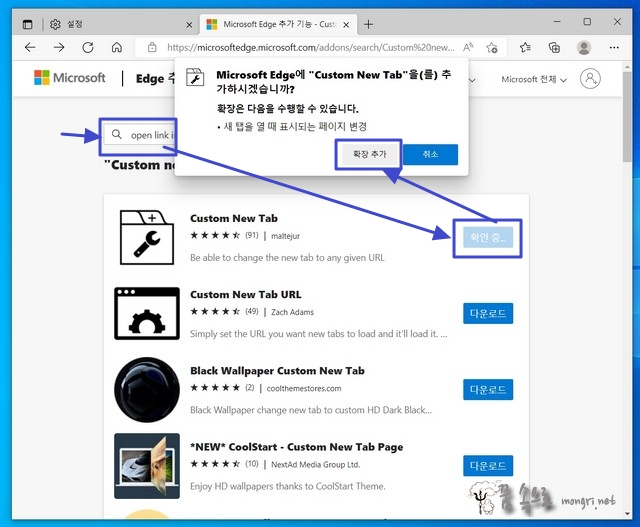Image resolution: width=640 pixels, height=527 pixels.
Task: Click the Custom New Tab star rating (91)
Action: point(224,236)
